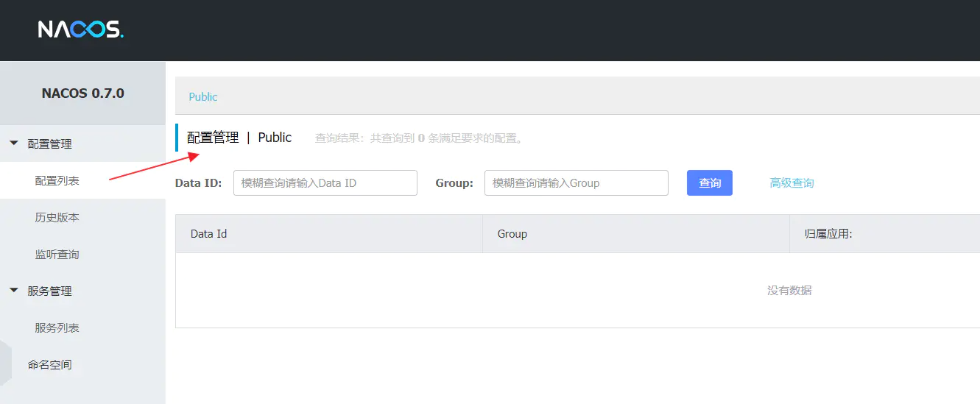This screenshot has width=980, height=404.
Task: Focus the Group search field
Action: 577,183
